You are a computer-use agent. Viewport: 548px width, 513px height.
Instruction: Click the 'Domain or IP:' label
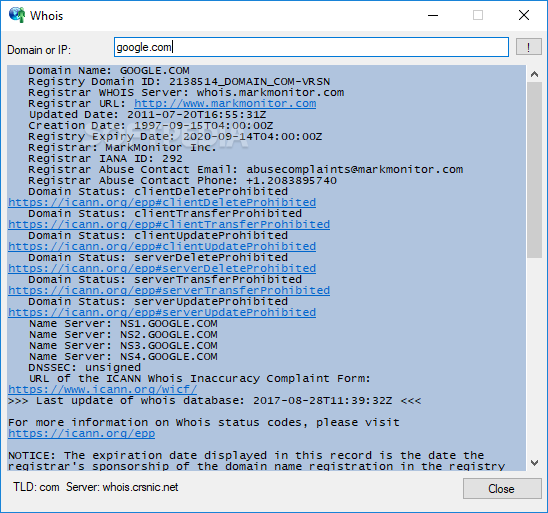tap(39, 50)
